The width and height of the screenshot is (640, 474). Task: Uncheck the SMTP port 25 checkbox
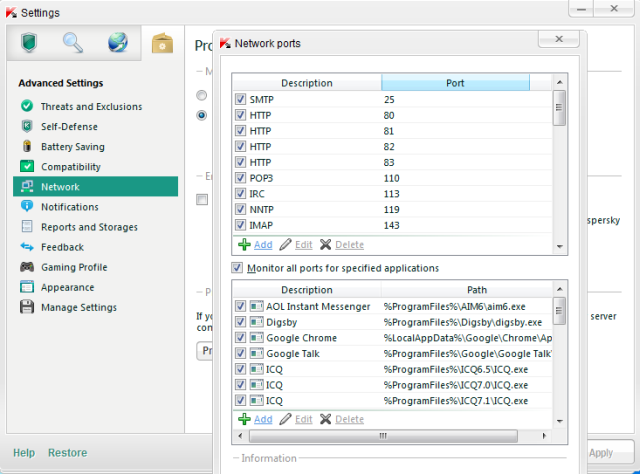coord(240,100)
